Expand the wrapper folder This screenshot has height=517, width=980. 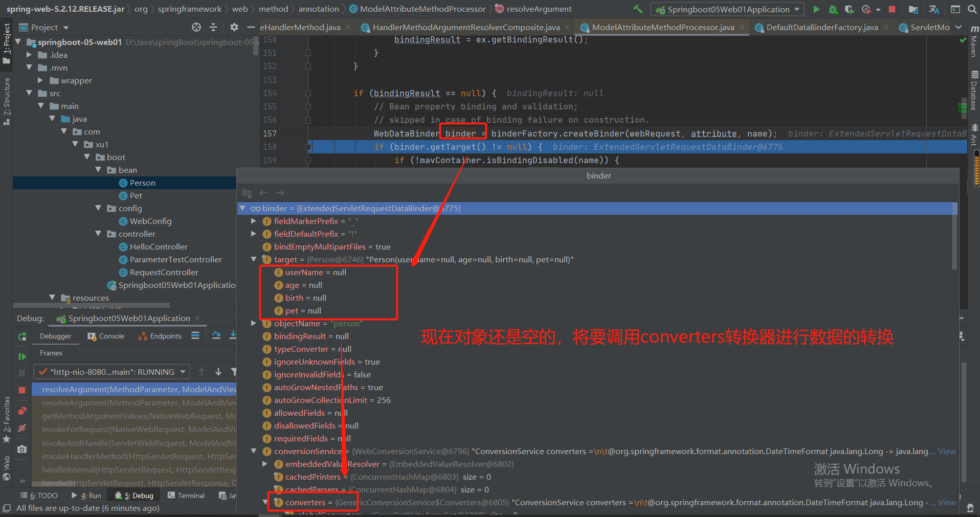(x=41, y=80)
